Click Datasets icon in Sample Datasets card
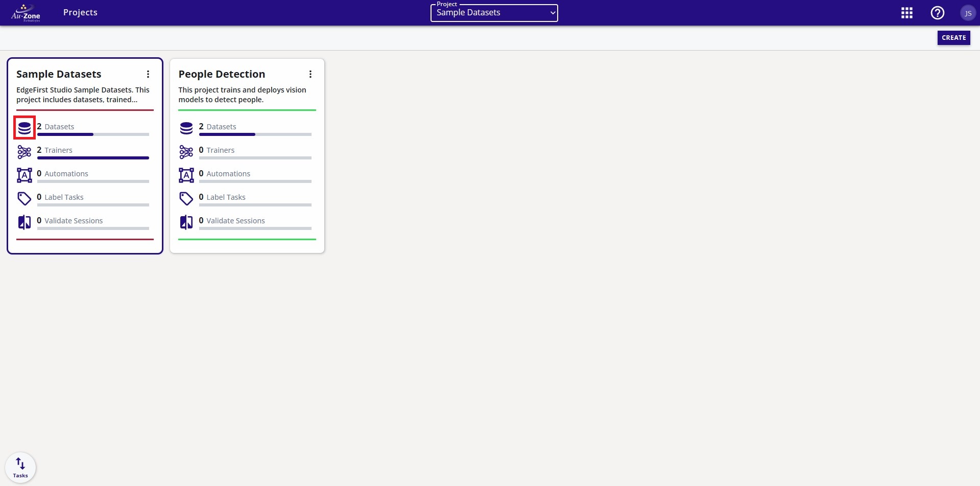Screen dimensions: 980x486 click(x=25, y=128)
